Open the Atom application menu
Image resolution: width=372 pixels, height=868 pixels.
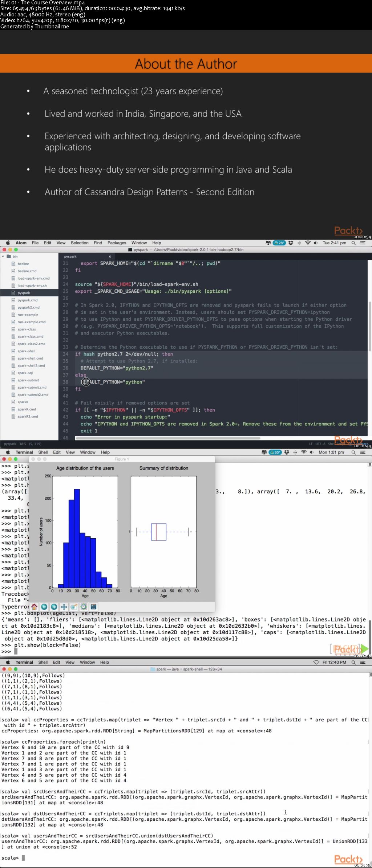pos(21,243)
